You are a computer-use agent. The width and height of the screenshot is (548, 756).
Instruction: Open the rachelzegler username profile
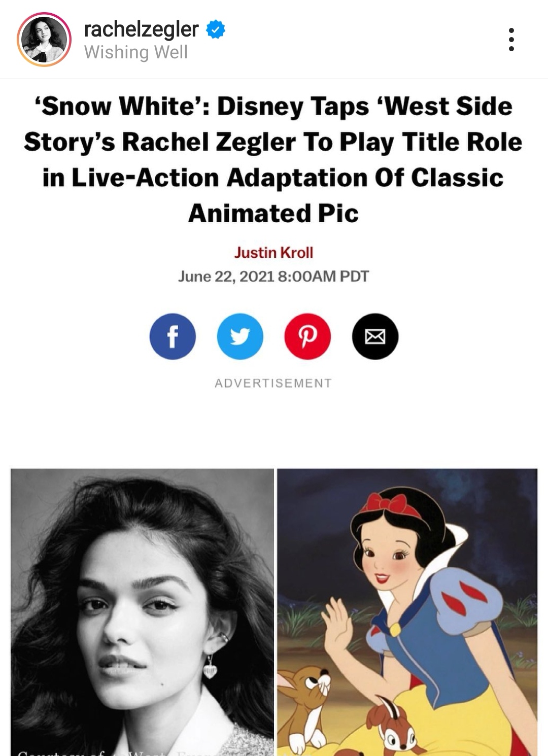(141, 29)
